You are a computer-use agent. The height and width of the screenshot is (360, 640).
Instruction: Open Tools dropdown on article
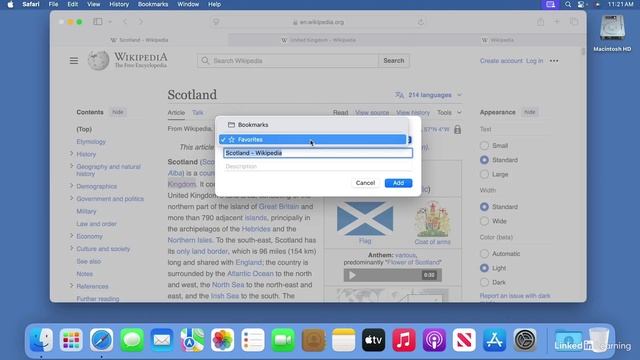pyautogui.click(x=449, y=112)
